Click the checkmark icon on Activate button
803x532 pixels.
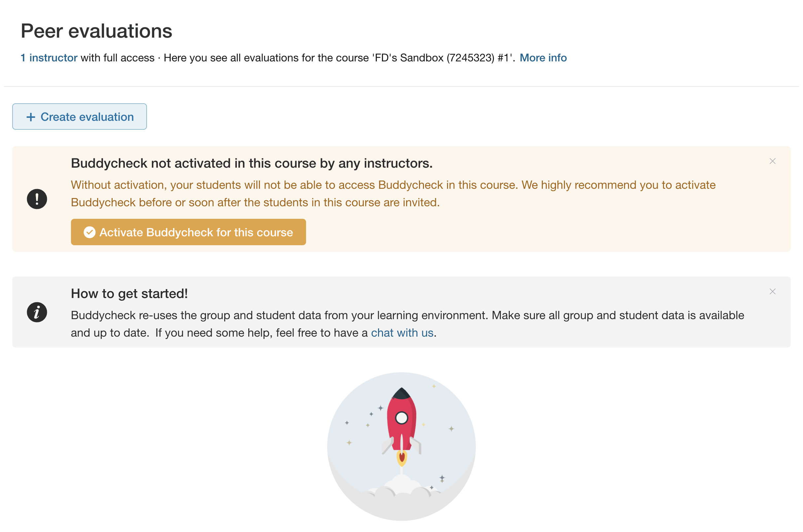tap(89, 232)
